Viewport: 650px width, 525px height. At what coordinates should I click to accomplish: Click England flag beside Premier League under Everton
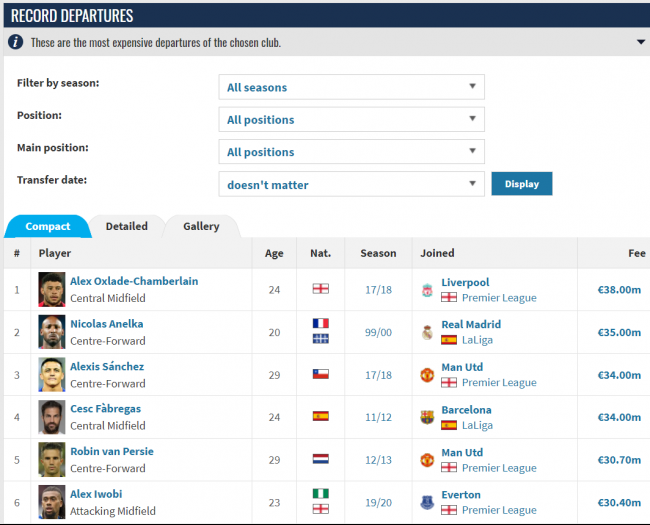pos(449,510)
